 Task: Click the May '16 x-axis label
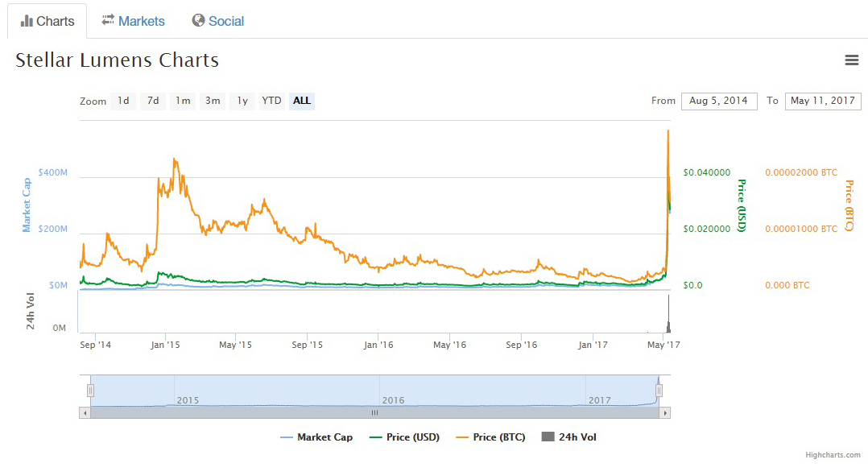(x=449, y=345)
